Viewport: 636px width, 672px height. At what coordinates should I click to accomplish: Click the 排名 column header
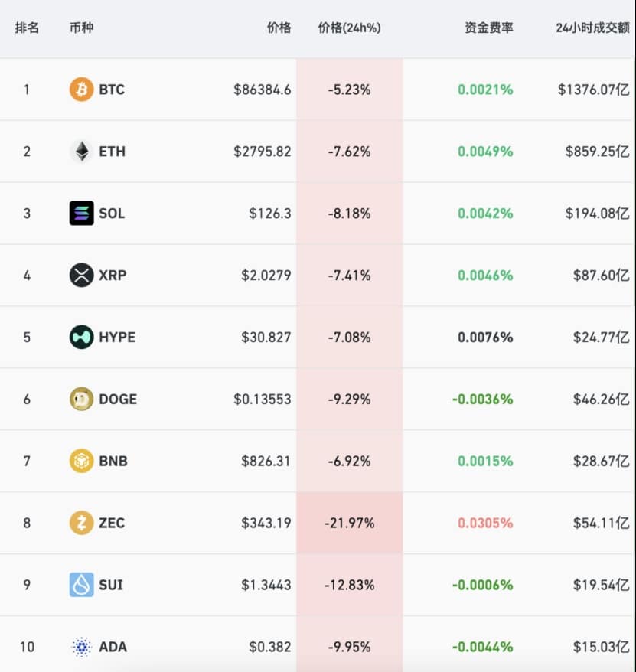click(27, 28)
